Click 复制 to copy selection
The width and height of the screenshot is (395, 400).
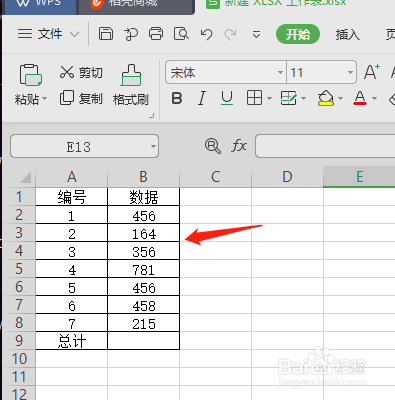[81, 98]
